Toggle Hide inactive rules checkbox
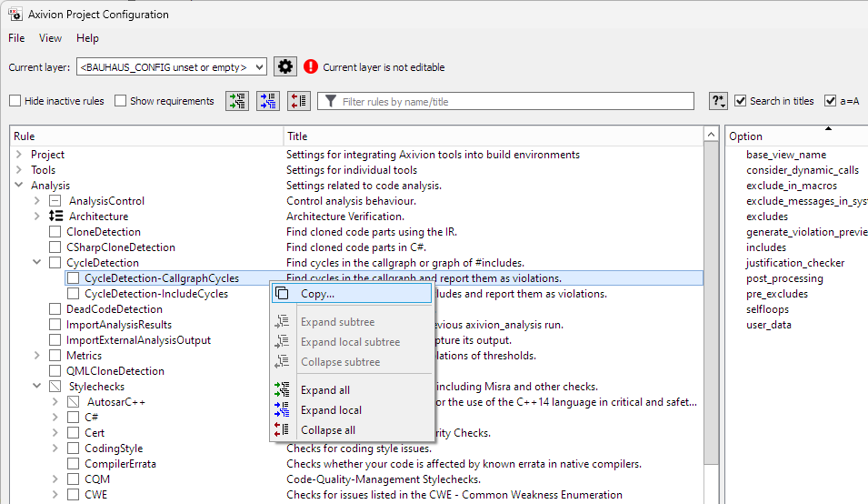Image resolution: width=868 pixels, height=504 pixels. pyautogui.click(x=15, y=101)
